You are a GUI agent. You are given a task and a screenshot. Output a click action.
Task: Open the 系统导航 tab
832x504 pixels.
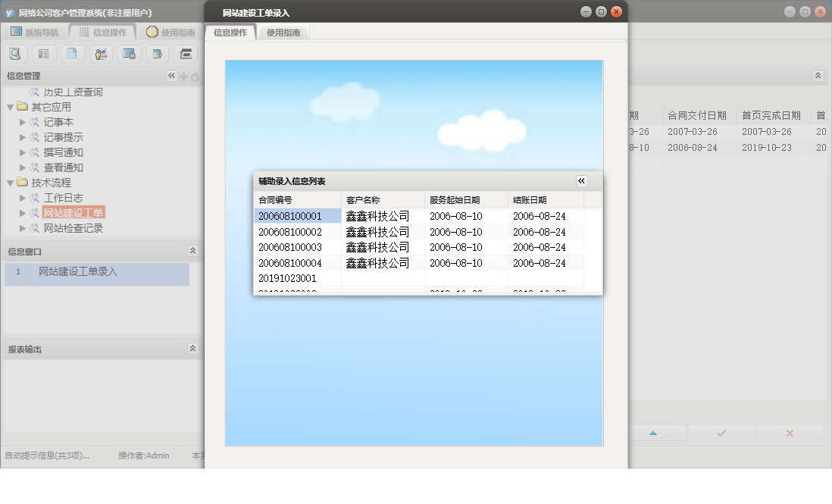(34, 33)
